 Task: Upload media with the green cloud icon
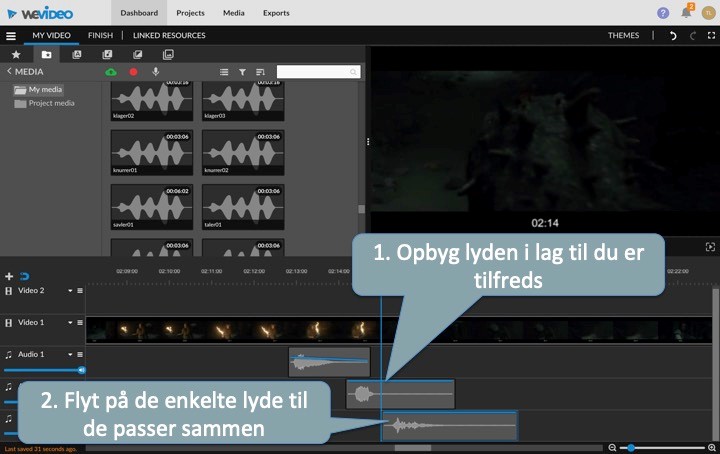pyautogui.click(x=111, y=72)
